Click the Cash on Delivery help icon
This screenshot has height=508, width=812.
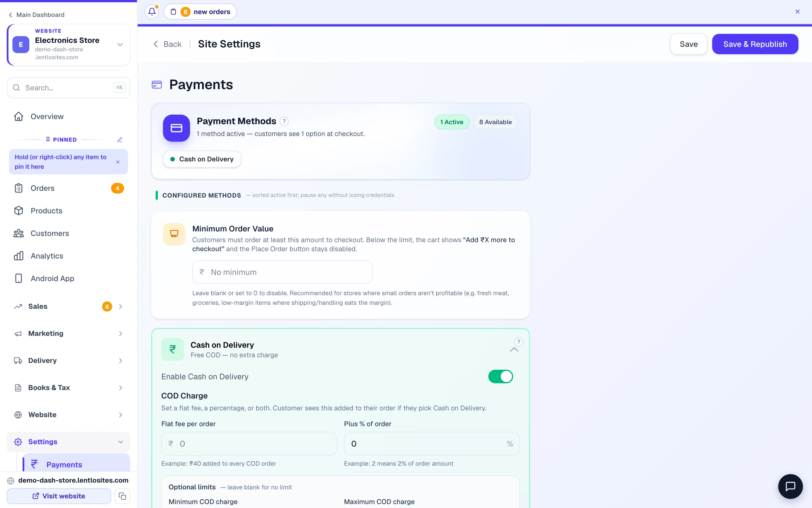pyautogui.click(x=518, y=342)
